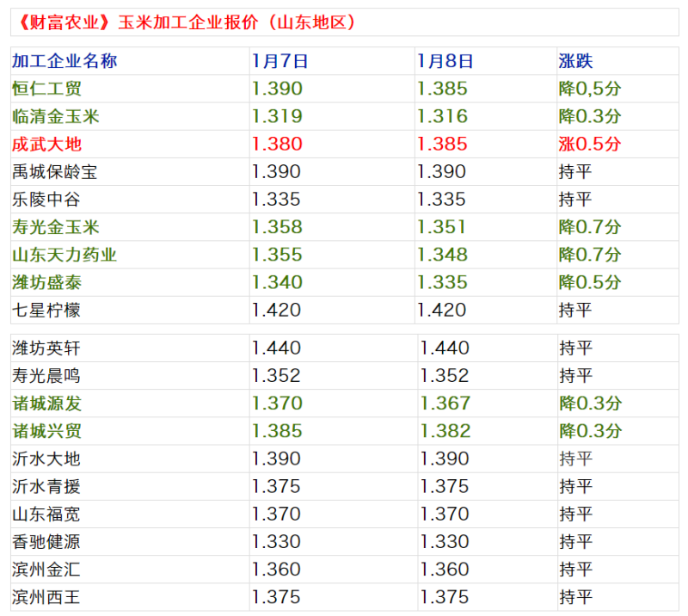Select the price value 1.316
The height and width of the screenshot is (616, 688).
coord(442,116)
